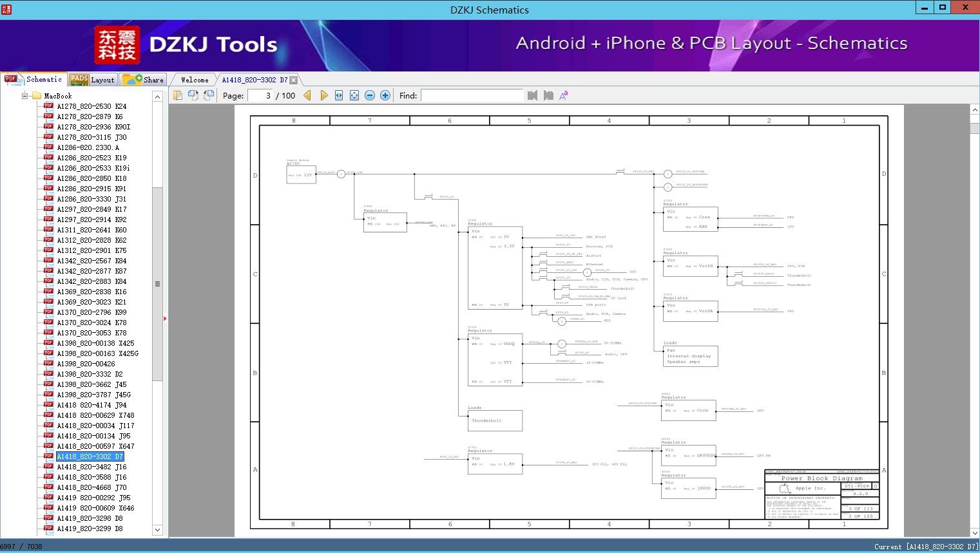Select A1312_820-2828 K62 in tree
Screen dimensions: 980x553
pos(91,240)
